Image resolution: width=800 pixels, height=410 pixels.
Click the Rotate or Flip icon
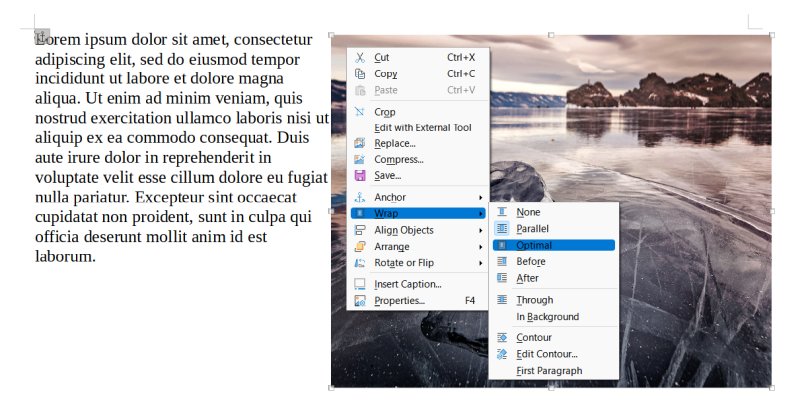360,263
